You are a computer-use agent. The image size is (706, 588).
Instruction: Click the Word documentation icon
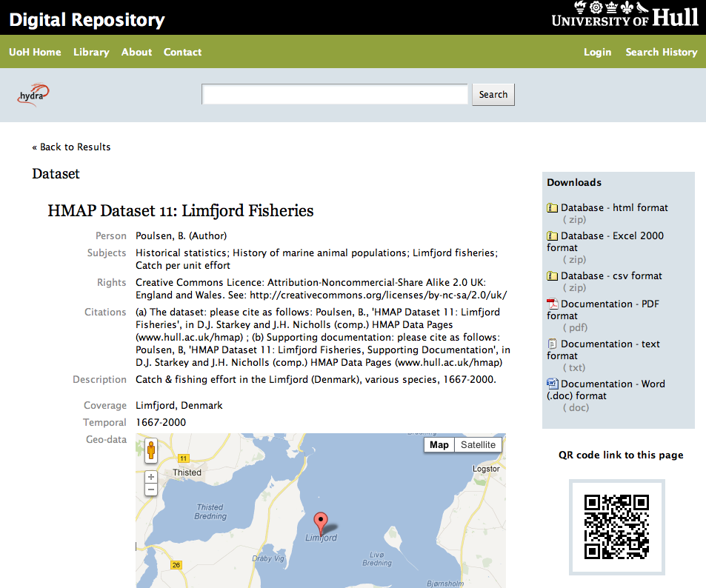552,384
